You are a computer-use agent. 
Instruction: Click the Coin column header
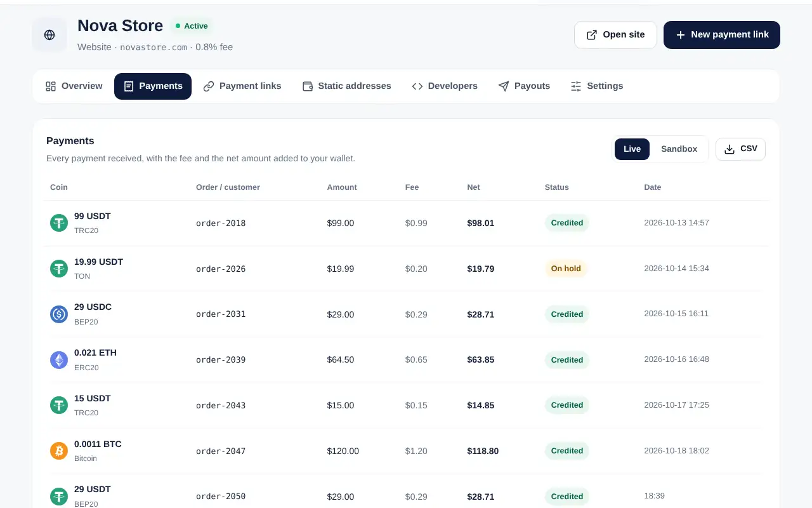(x=59, y=187)
